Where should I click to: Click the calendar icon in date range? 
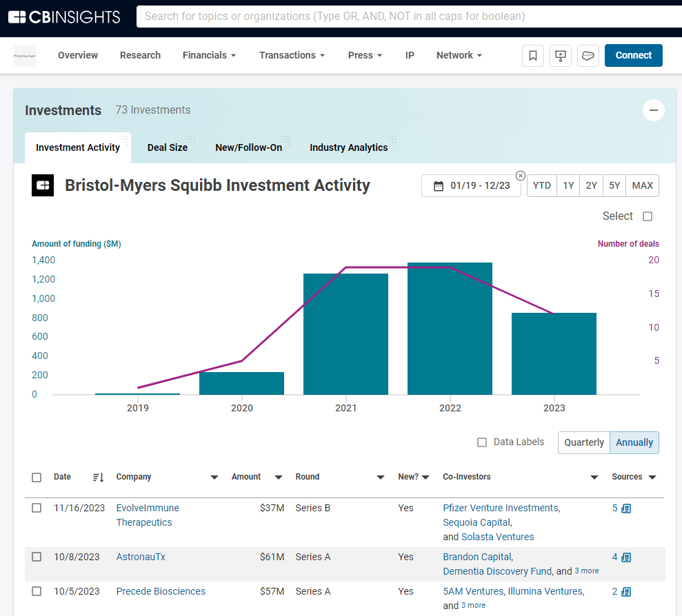click(439, 186)
